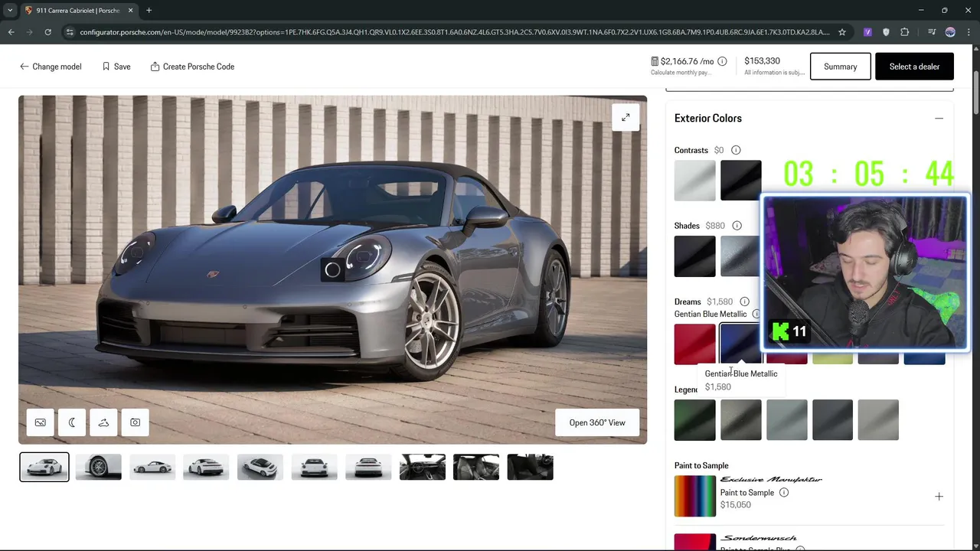
Task: Select the black metallic Shades swatch
Action: click(x=694, y=256)
